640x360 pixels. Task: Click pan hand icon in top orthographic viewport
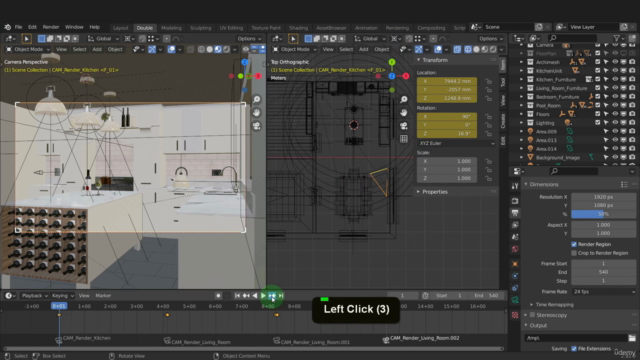tap(404, 113)
